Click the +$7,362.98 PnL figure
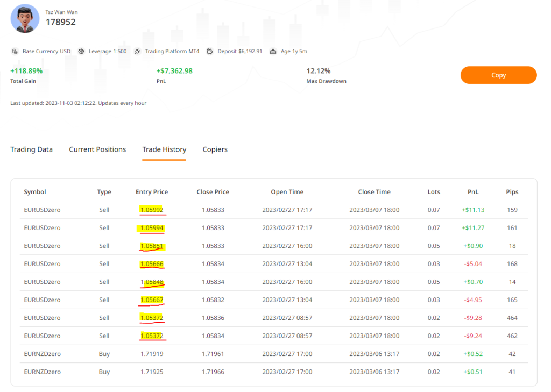This screenshot has width=551, height=392. pos(174,71)
